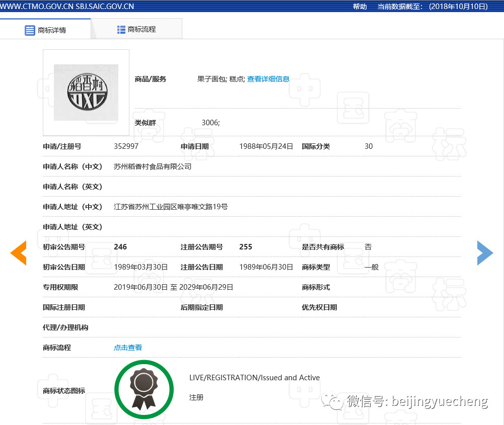This screenshot has height=425, width=504.
Task: Select date 1989年03月30日
Action: tap(141, 267)
